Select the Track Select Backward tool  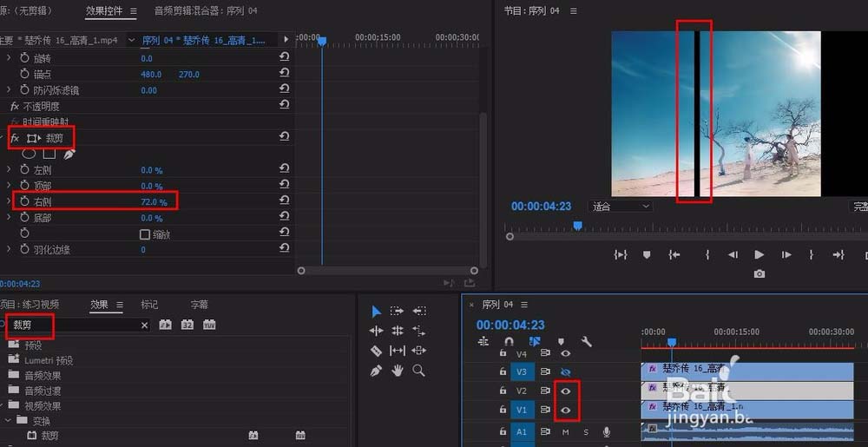[419, 311]
